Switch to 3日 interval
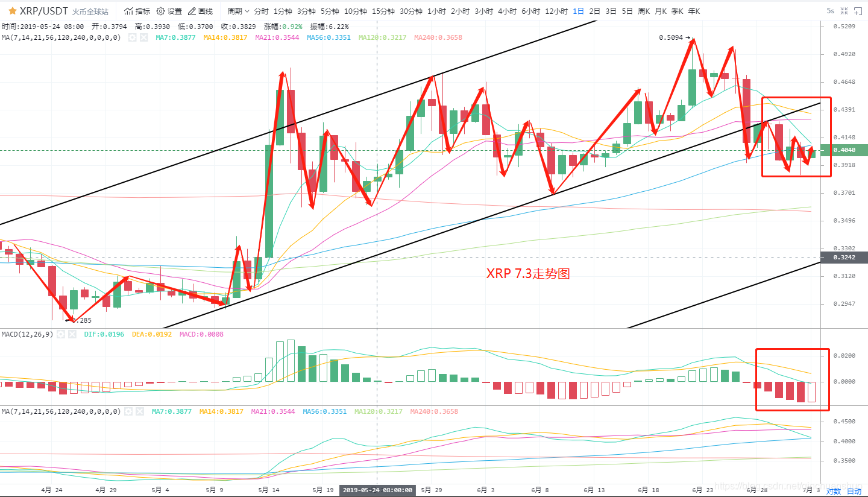The image size is (868, 497). (611, 11)
